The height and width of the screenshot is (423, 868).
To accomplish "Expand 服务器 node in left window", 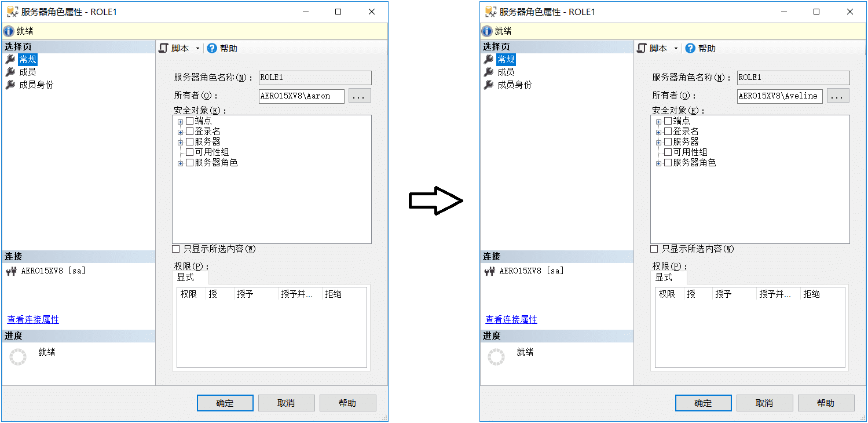I will [181, 143].
